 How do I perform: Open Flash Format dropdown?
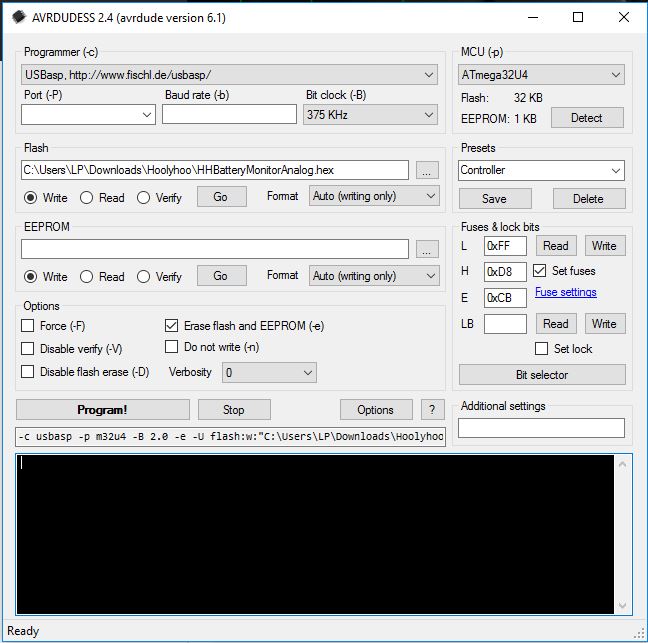coord(374,196)
